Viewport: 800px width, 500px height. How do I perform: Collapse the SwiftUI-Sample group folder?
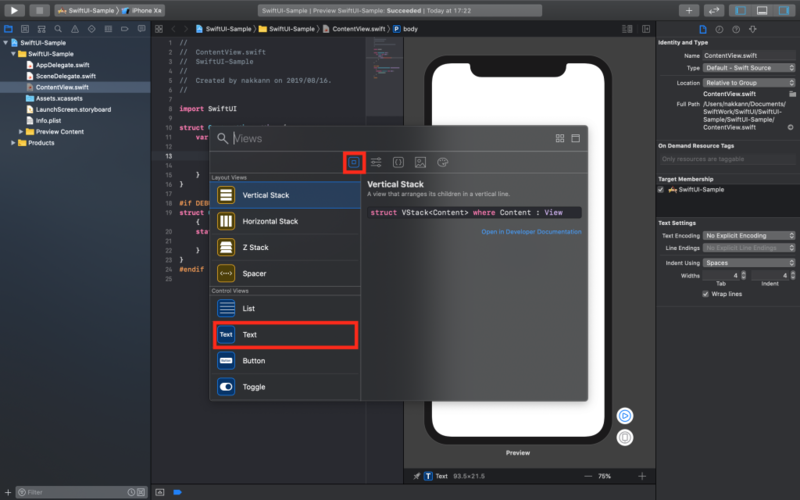[x=13, y=54]
